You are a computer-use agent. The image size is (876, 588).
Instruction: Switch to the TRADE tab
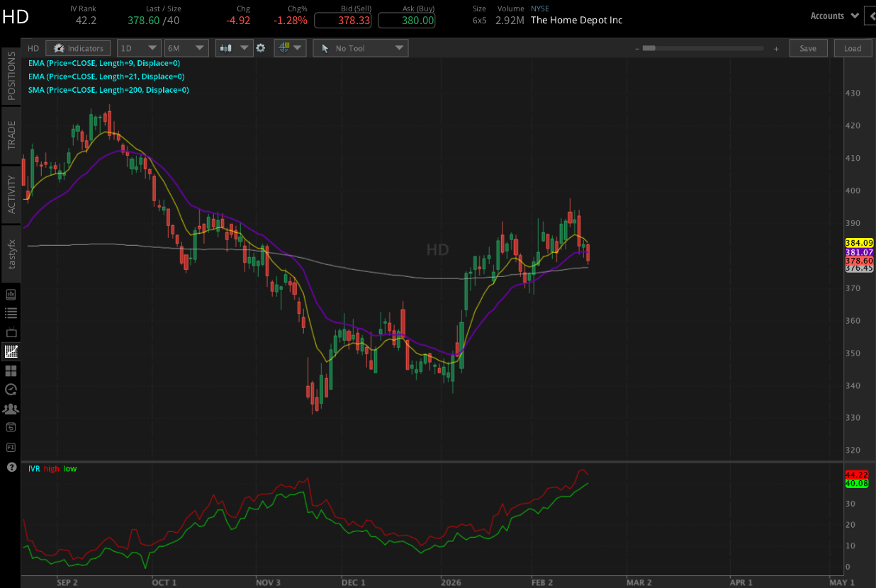pyautogui.click(x=11, y=133)
